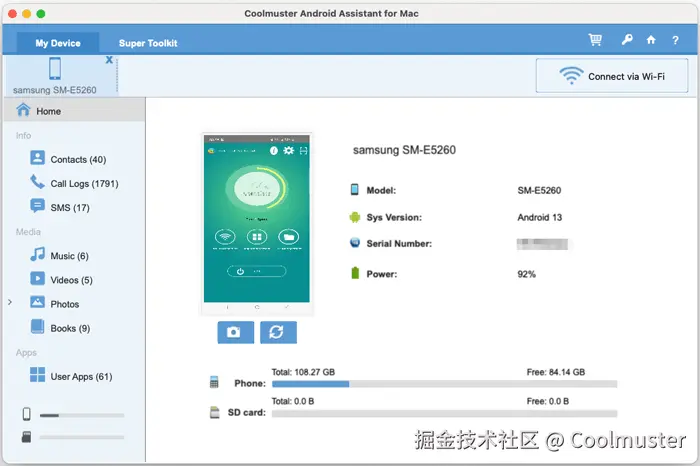The image size is (700, 466).
Task: Click the Home house icon in sidebar
Action: click(x=23, y=109)
